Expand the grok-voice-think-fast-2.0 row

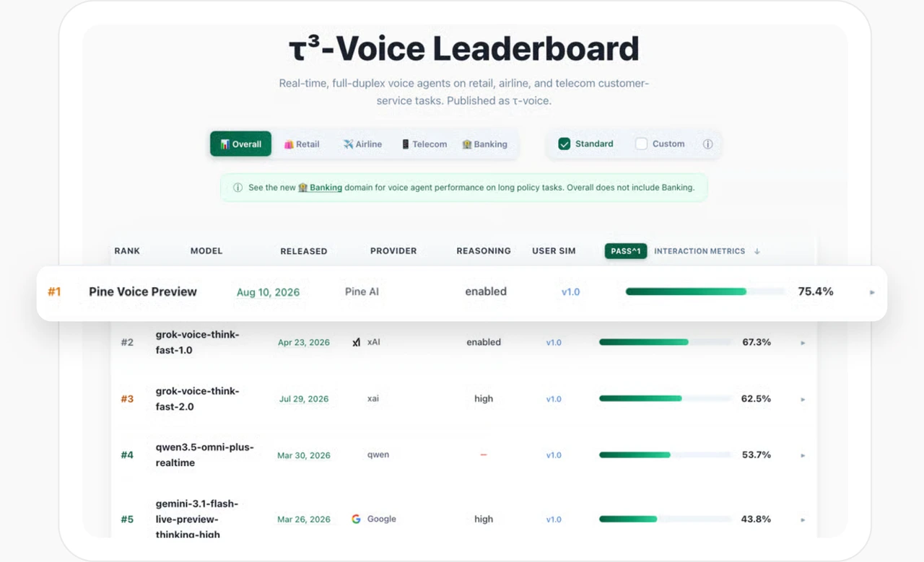click(803, 399)
